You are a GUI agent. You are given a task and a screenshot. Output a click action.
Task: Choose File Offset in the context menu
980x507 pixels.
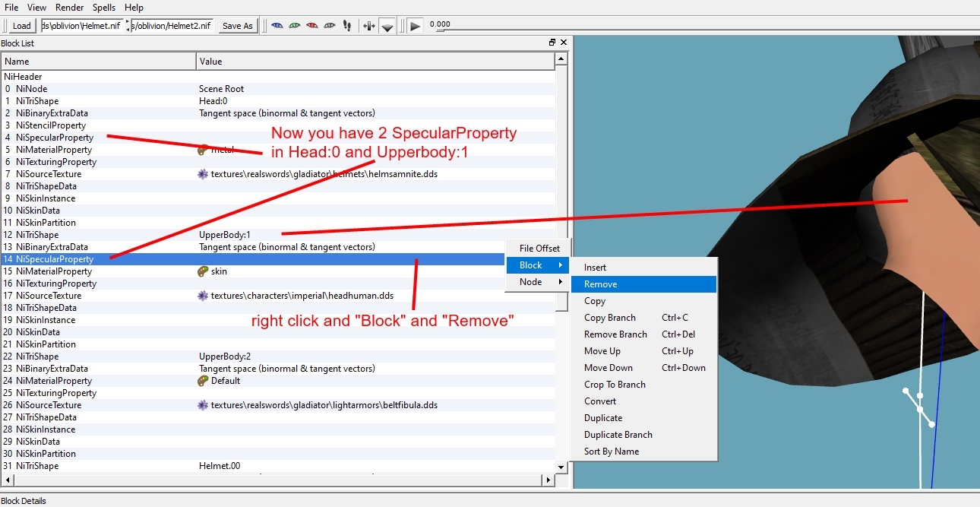pos(539,249)
